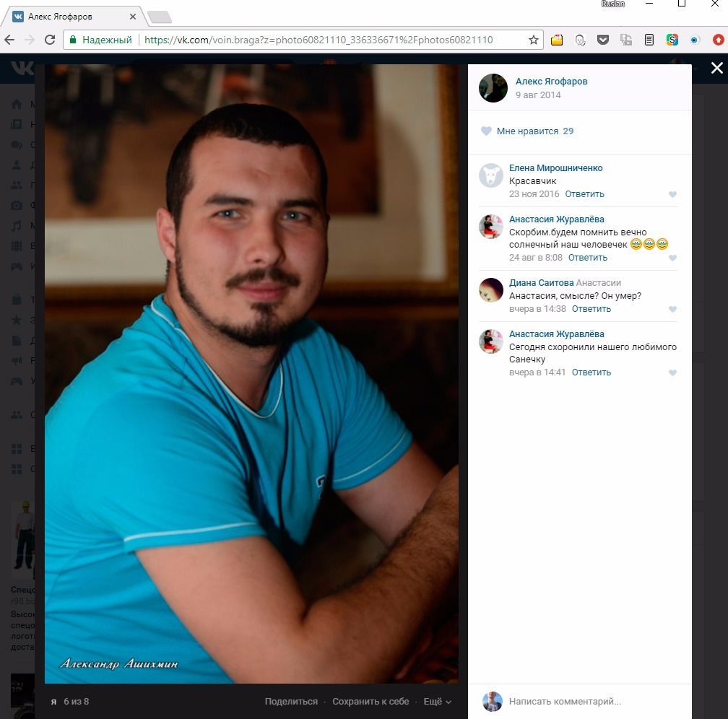
Task: Close the photo viewer with the X
Action: point(716,68)
